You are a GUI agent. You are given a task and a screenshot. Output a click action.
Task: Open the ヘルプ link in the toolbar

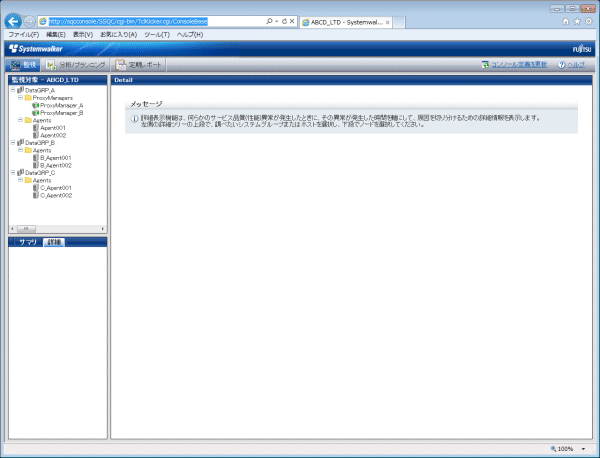(575, 64)
